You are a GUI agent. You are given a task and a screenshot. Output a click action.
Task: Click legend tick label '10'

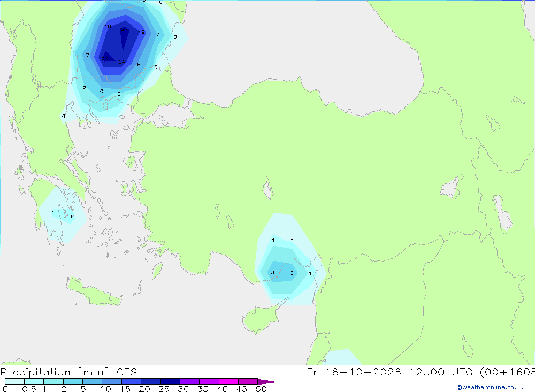[x=106, y=389]
